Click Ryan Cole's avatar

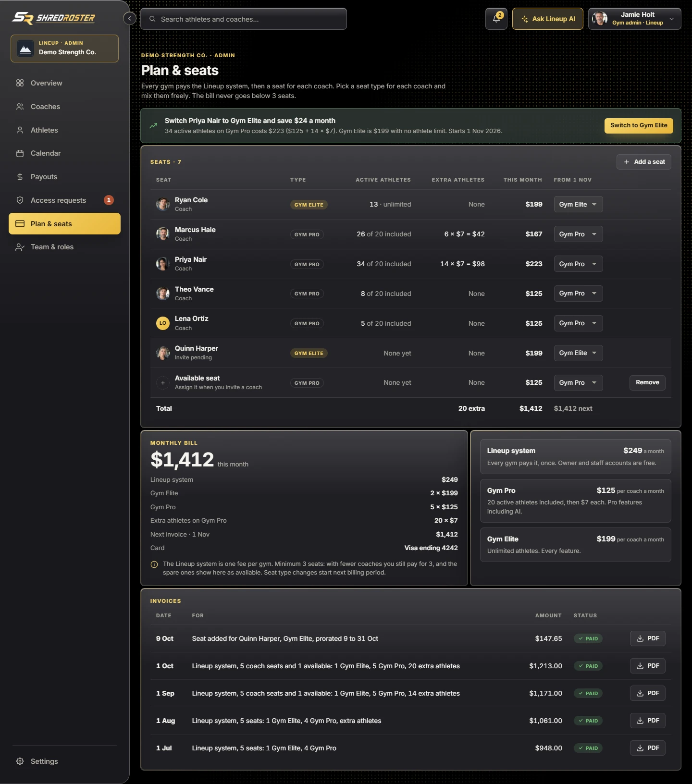point(163,204)
